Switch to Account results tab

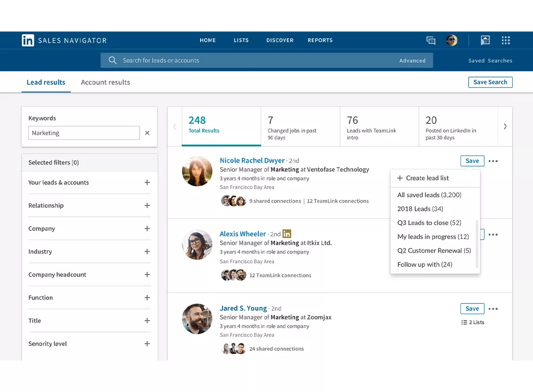pyautogui.click(x=105, y=82)
